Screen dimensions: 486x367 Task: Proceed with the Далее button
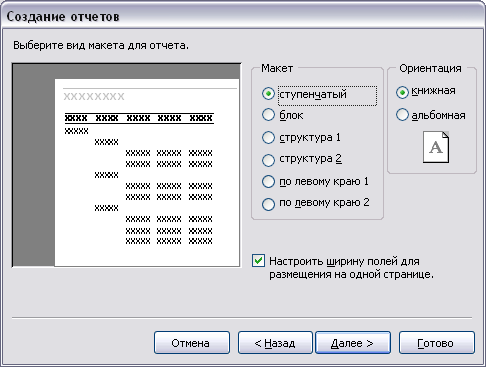[353, 343]
